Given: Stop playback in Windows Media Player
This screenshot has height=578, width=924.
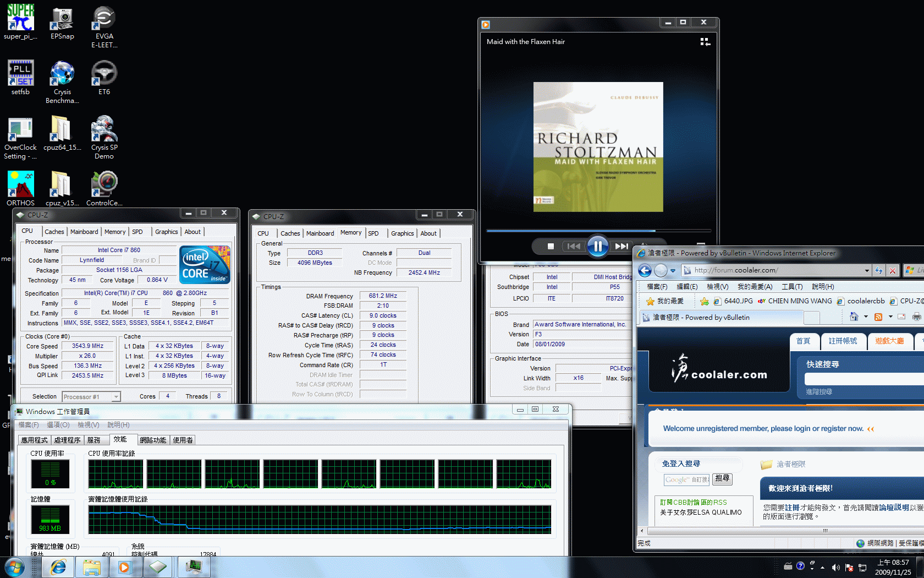Looking at the screenshot, I should pos(551,246).
